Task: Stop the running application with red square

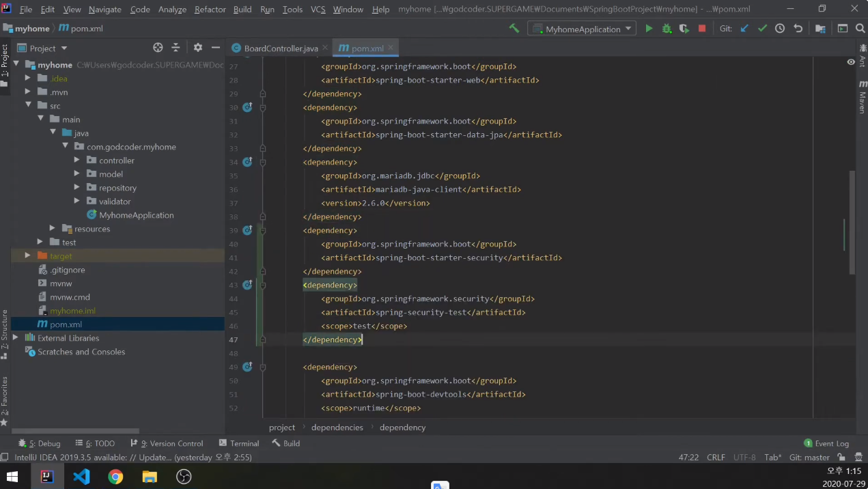Action: [702, 29]
